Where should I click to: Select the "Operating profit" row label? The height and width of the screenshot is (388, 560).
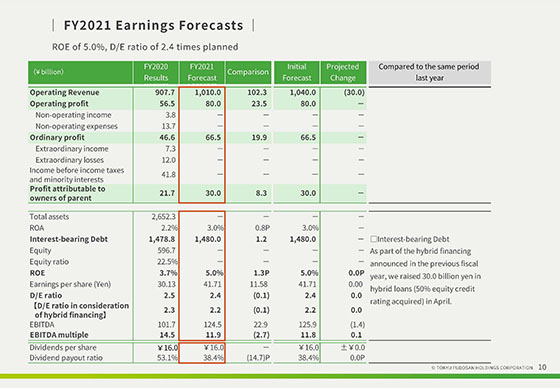pos(59,104)
